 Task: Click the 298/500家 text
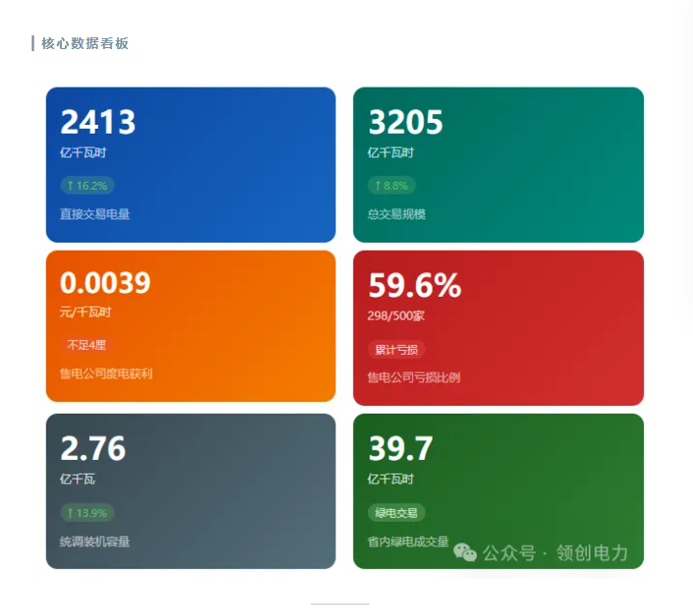point(396,315)
